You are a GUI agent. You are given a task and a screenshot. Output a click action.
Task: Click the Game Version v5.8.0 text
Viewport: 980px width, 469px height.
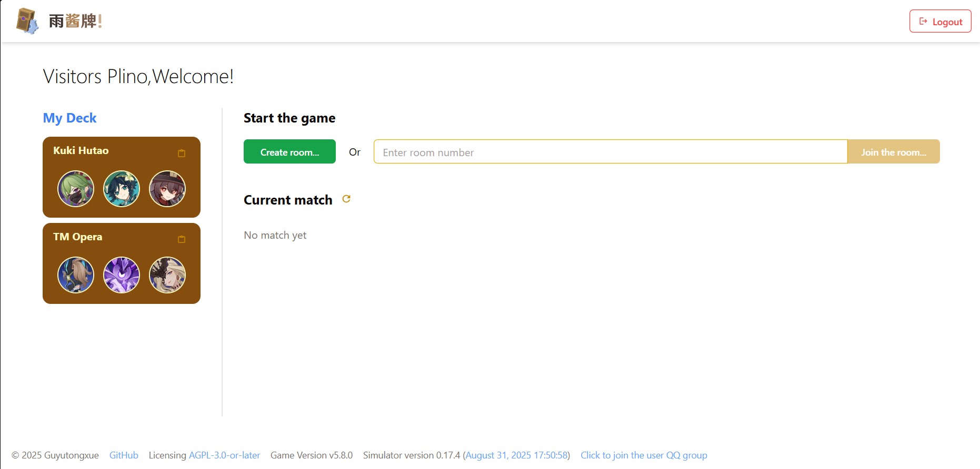click(312, 455)
